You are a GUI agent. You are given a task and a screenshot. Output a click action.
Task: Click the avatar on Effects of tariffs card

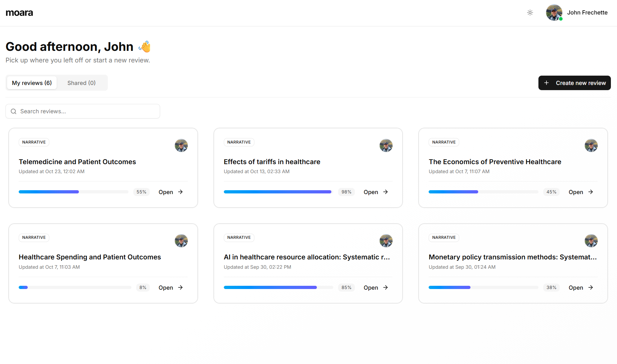pos(386,145)
